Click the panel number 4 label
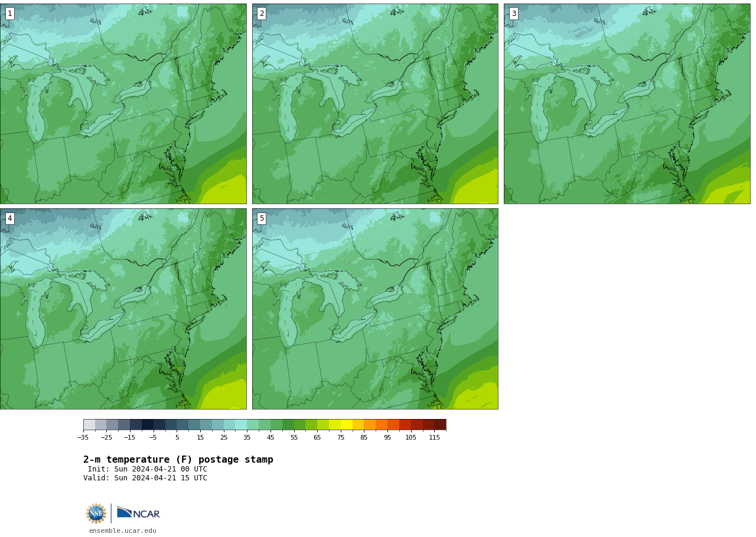This screenshot has height=537, width=756. 10,218
